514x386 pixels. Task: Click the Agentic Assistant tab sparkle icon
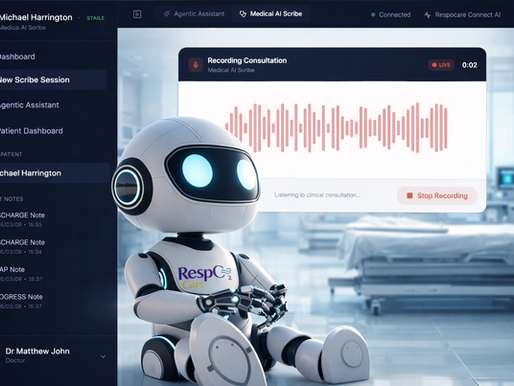pyautogui.click(x=167, y=14)
